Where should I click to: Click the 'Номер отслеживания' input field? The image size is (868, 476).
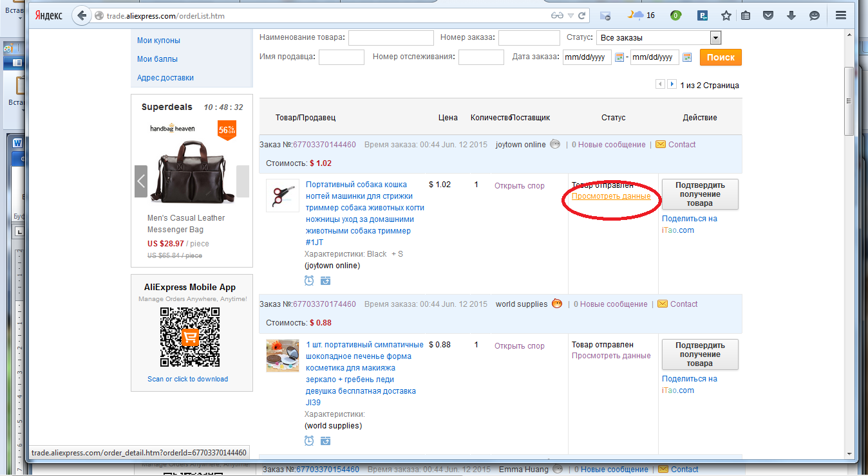tap(481, 57)
